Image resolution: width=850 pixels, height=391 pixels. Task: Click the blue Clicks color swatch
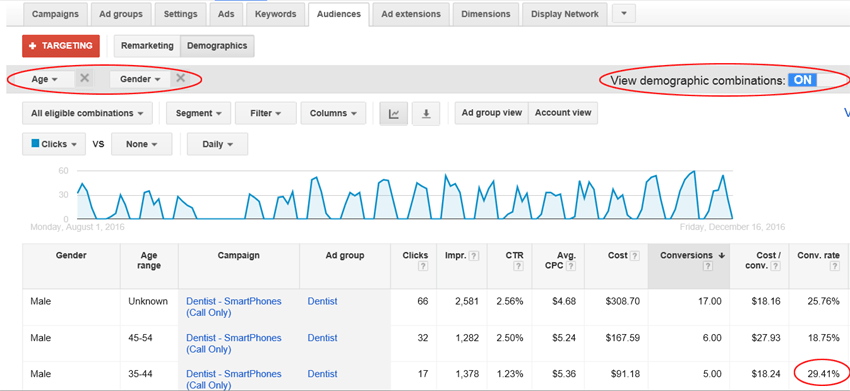point(35,144)
